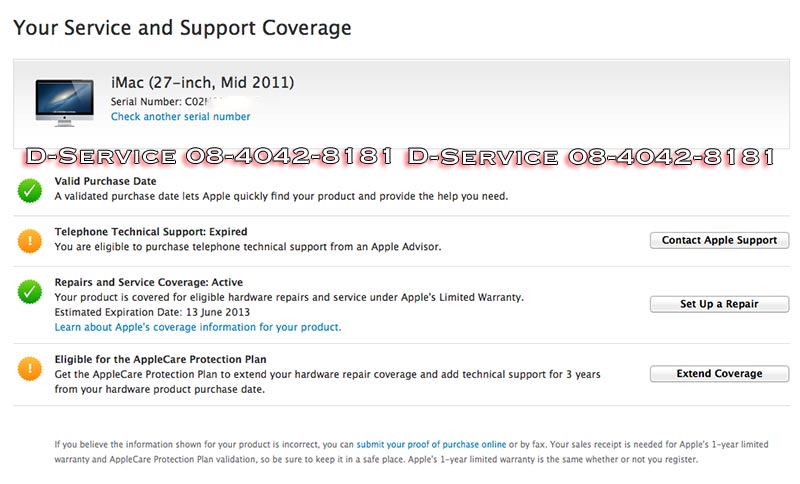Open Learn about Apple's coverage information link
Screen dimensions: 800x484
[197, 327]
